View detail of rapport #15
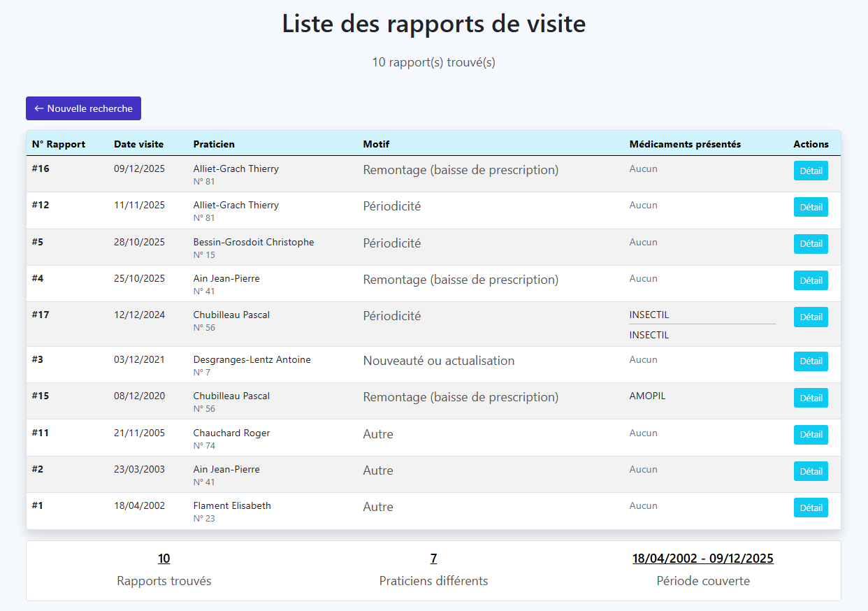This screenshot has height=611, width=868. click(811, 398)
